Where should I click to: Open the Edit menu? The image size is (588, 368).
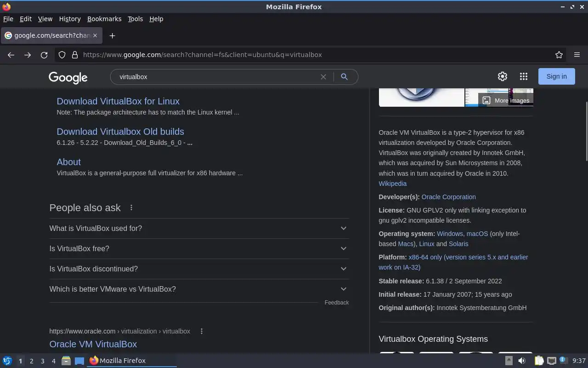pyautogui.click(x=26, y=19)
